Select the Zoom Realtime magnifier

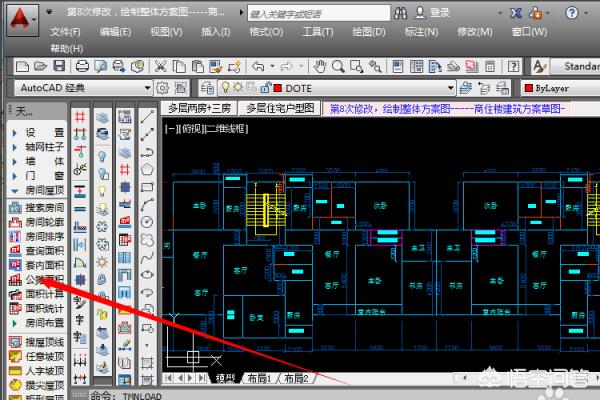tap(338, 67)
